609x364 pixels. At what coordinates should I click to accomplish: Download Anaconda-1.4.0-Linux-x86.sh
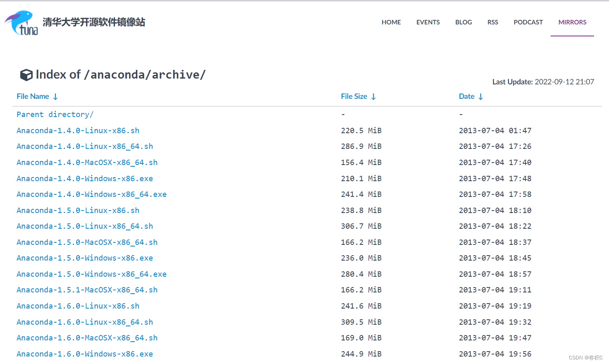[x=78, y=131]
